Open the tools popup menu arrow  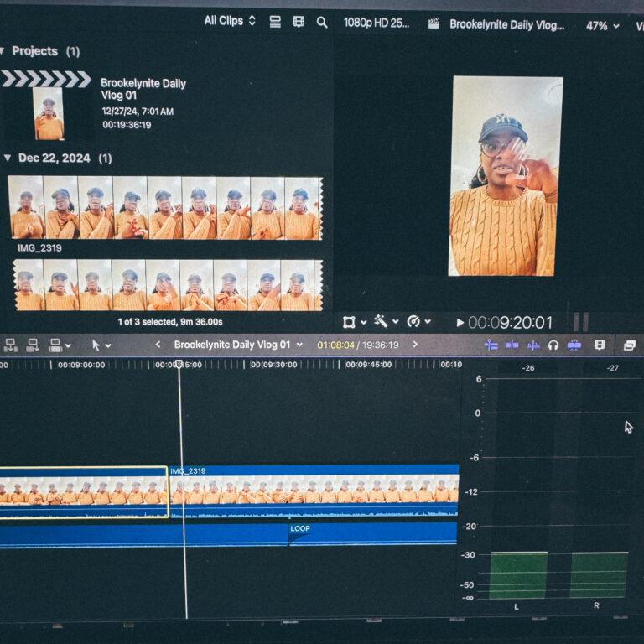(108, 345)
